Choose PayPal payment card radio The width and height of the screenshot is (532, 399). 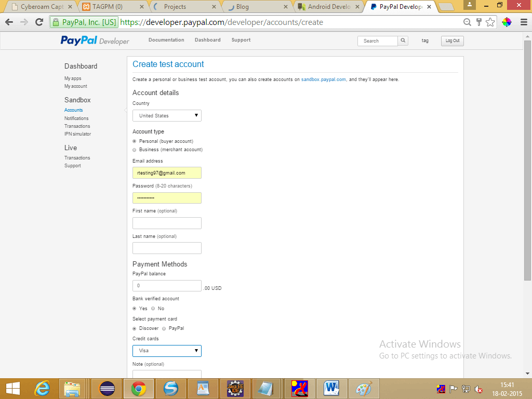(164, 328)
